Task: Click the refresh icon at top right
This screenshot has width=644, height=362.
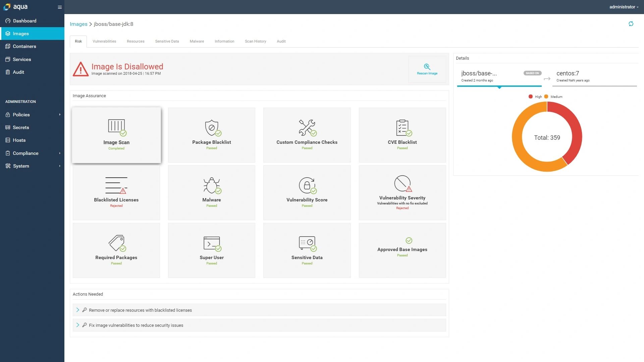Action: click(x=631, y=24)
